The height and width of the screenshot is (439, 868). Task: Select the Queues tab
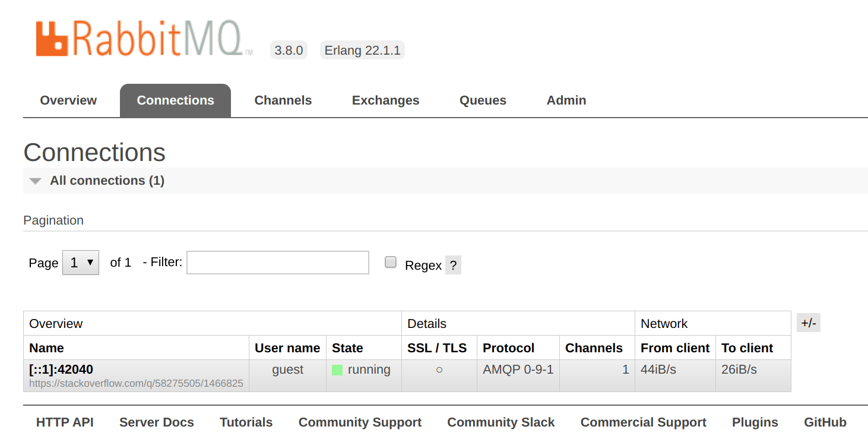[x=483, y=100]
